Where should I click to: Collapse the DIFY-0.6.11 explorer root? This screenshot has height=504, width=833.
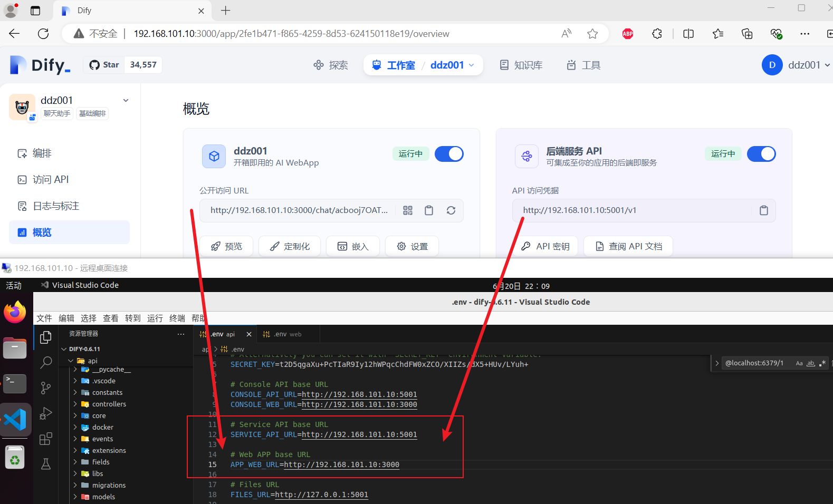(x=64, y=349)
